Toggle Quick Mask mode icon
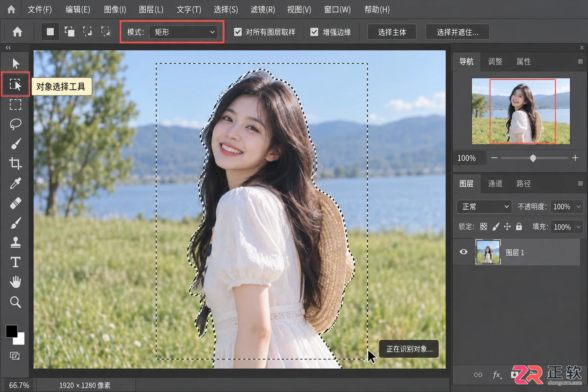 [15, 356]
